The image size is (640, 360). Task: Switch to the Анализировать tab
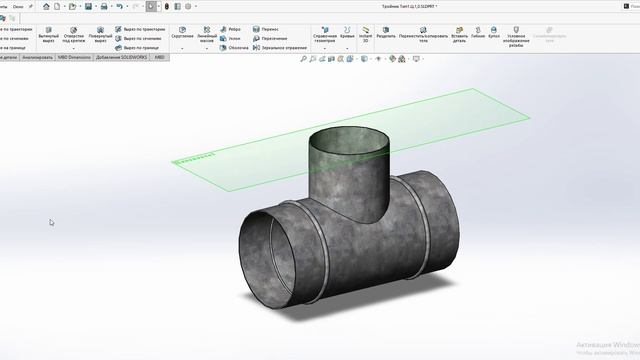tap(37, 58)
